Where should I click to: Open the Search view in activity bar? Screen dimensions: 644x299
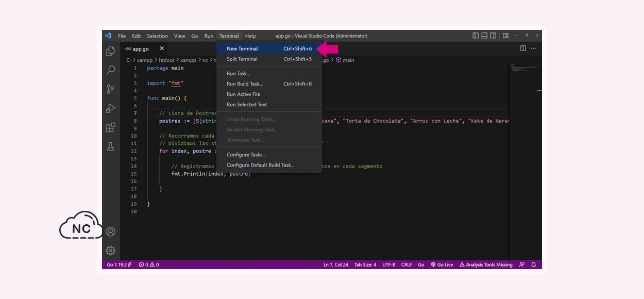click(x=110, y=70)
